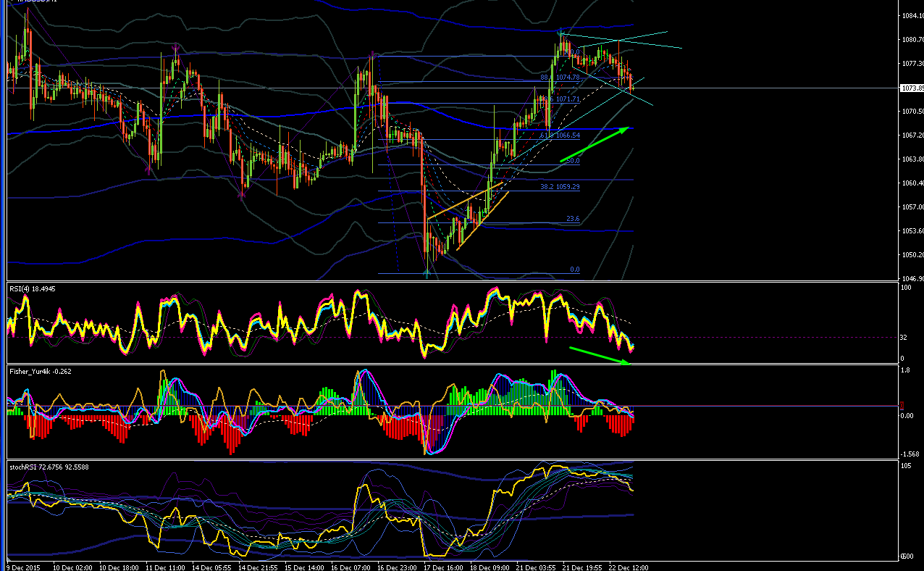Viewport: 924px width, 571px height.
Task: Click the RSI scale value 32
Action: point(905,338)
